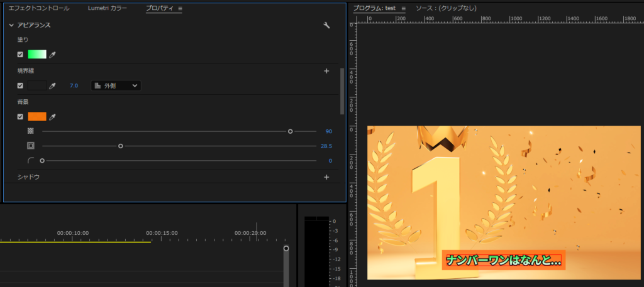Uncheck the stroke (境界線) checkbox
The height and width of the screenshot is (287, 644).
[20, 85]
